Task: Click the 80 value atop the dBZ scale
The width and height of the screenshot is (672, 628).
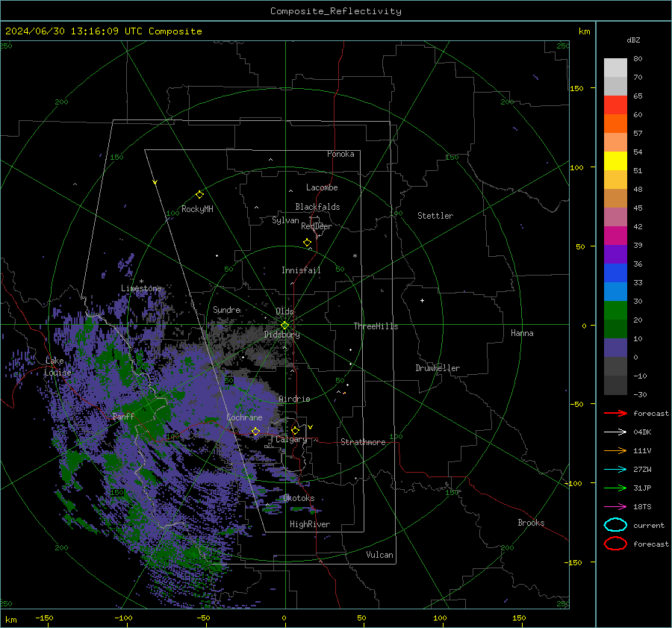Action: pos(638,59)
